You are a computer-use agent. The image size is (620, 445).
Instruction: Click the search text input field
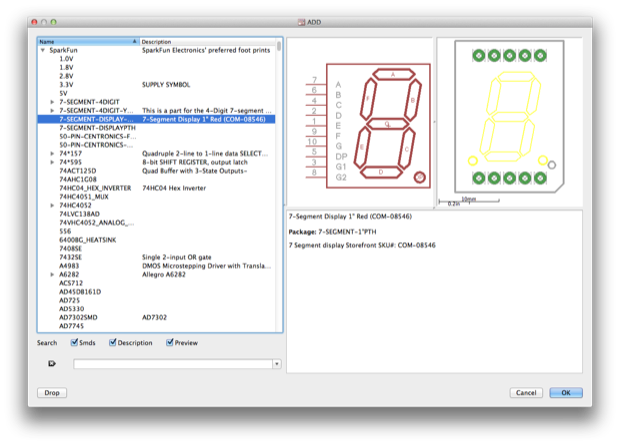point(173,364)
